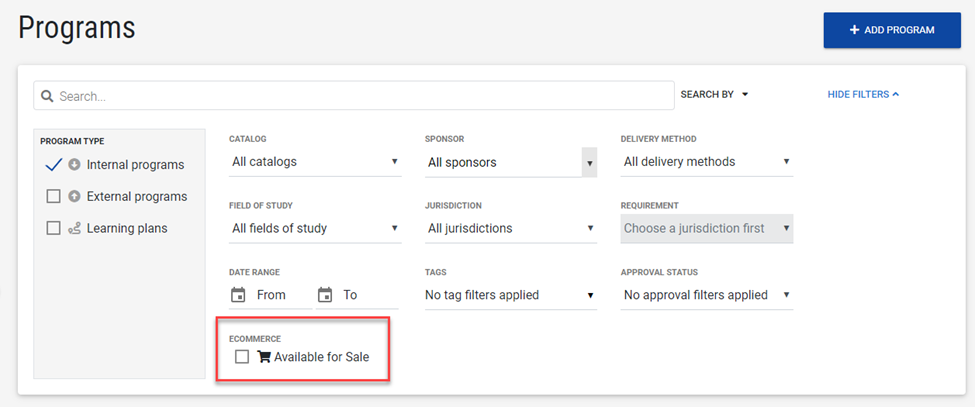
Task: Open the Catalog dropdown
Action: 314,162
